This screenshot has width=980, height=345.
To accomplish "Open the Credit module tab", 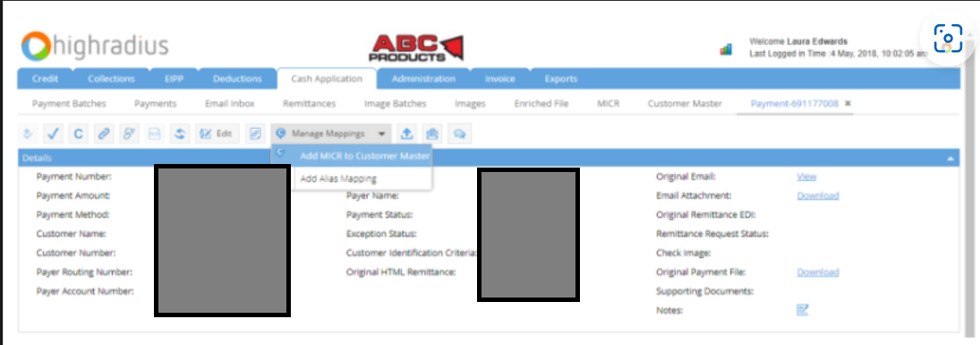I will pos(45,79).
